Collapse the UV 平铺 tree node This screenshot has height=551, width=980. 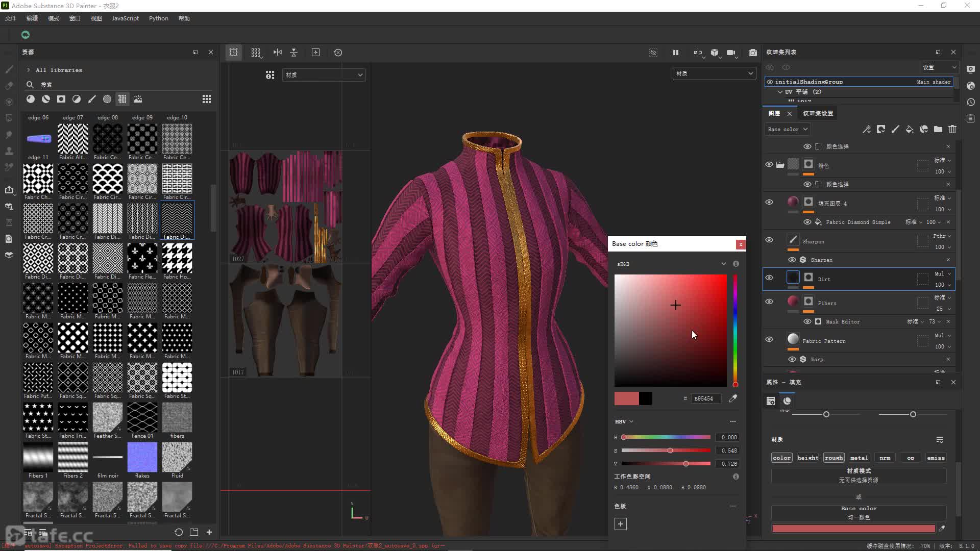point(780,92)
